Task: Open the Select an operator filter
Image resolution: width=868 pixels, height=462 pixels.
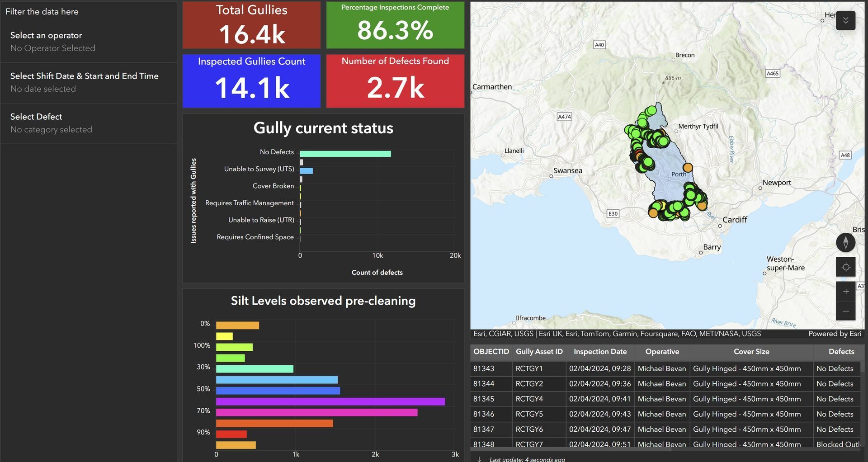Action: tap(89, 42)
